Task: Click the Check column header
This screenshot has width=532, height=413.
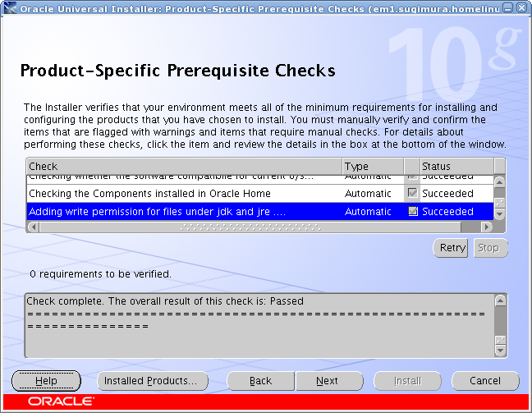Action: click(184, 167)
